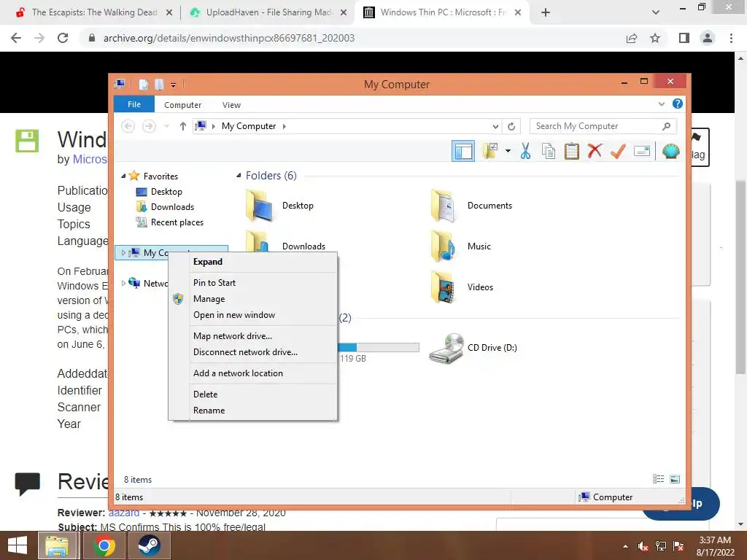Click the orange checkmark Properties icon

pos(618,151)
